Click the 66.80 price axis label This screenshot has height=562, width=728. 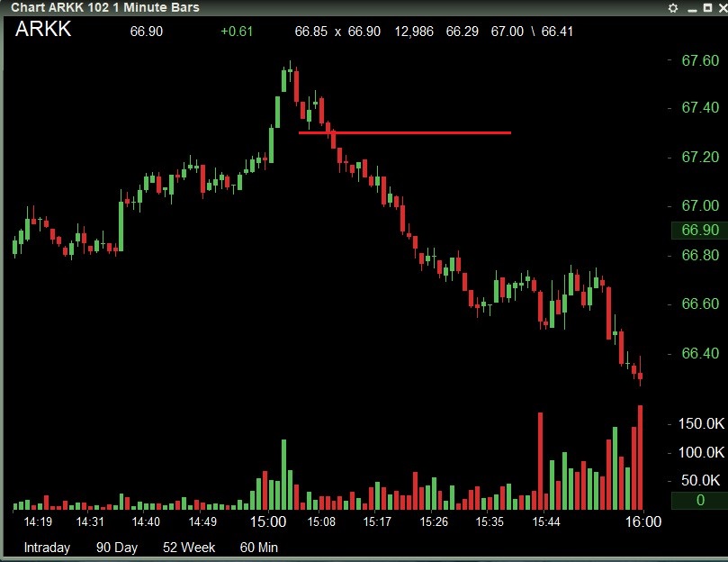coord(700,255)
